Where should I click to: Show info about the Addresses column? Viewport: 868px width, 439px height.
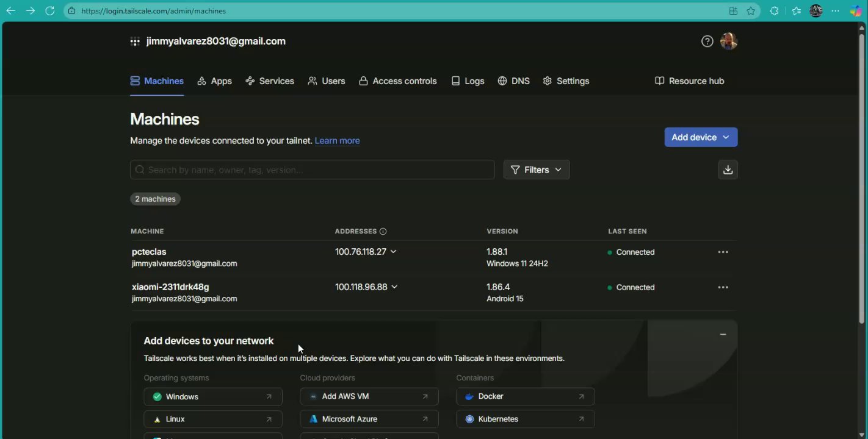[x=383, y=231]
